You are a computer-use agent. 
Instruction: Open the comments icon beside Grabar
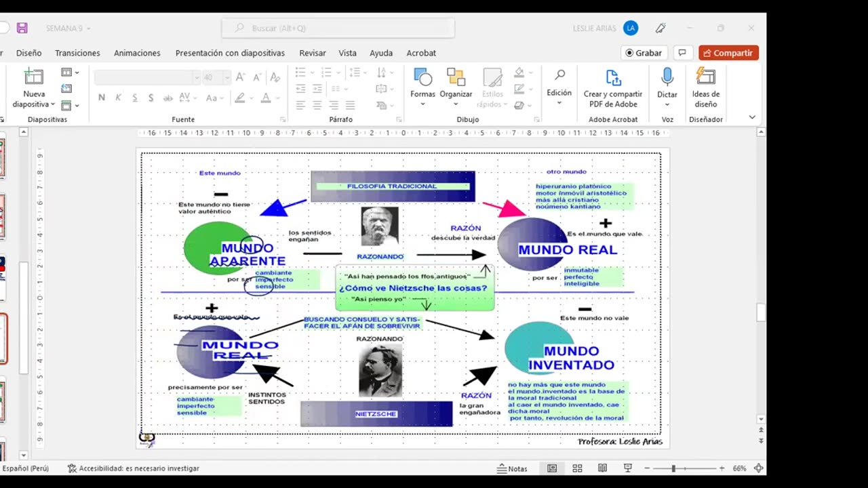(x=683, y=53)
